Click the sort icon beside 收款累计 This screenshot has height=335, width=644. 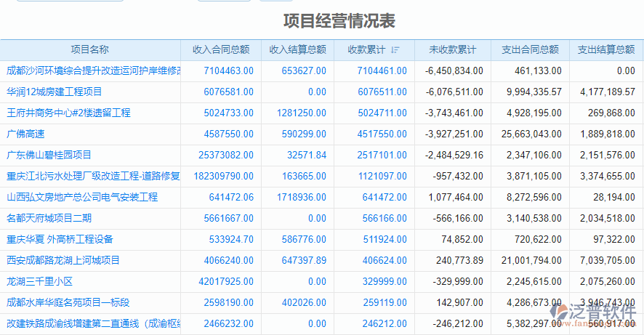tap(395, 50)
